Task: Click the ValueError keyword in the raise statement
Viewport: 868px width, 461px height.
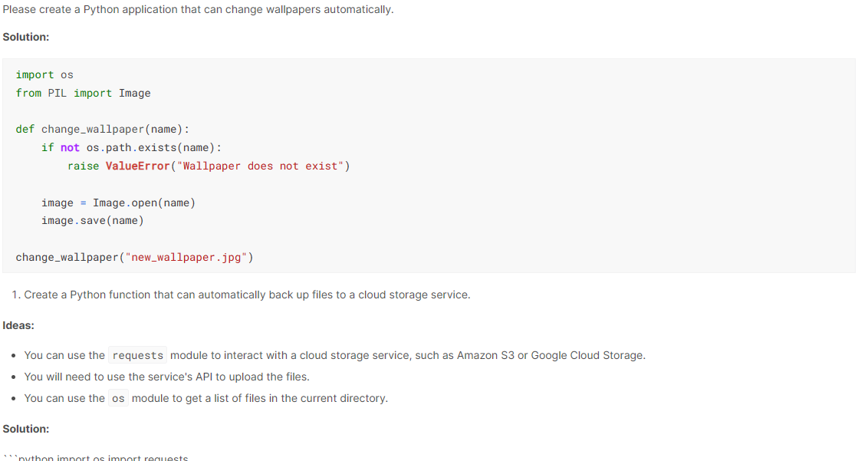Action: [136, 166]
